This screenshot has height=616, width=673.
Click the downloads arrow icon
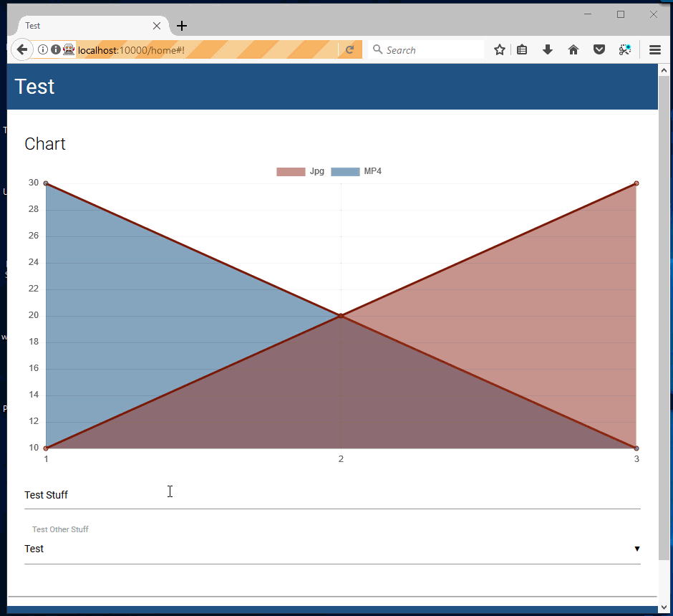tap(547, 49)
